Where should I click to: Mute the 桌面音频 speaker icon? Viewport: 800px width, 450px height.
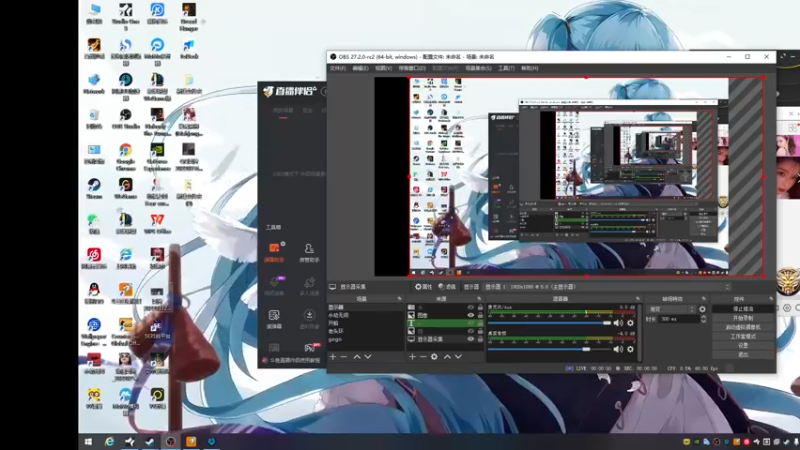coord(618,349)
